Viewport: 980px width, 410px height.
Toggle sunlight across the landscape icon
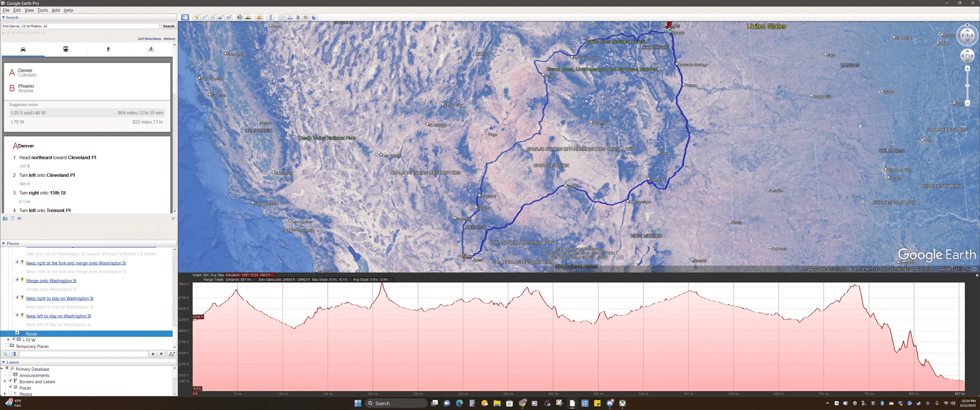[x=248, y=18]
